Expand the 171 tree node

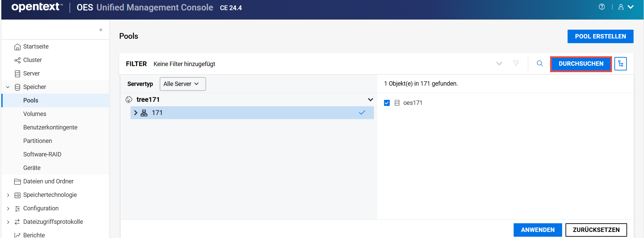coord(136,113)
